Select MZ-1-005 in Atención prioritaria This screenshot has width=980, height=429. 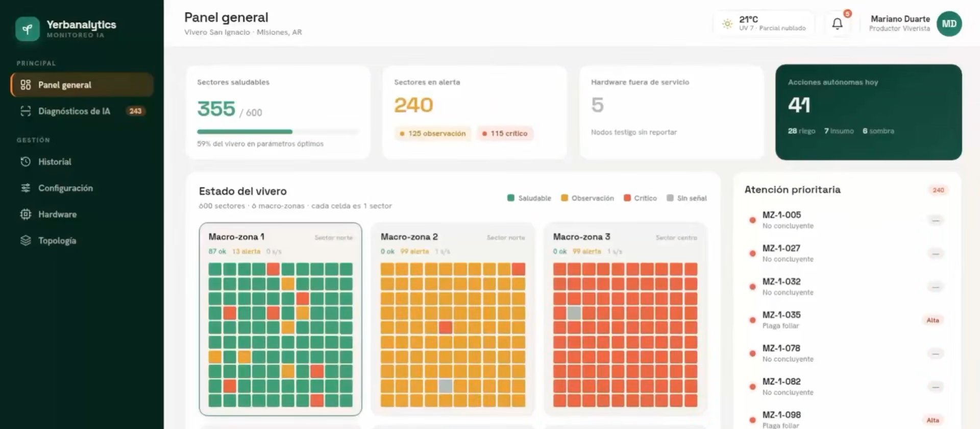[846, 220]
